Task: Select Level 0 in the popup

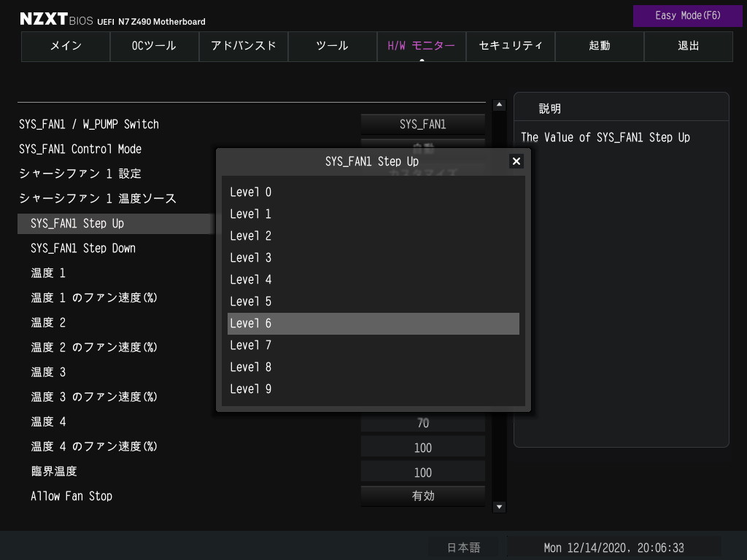Action: [x=373, y=192]
